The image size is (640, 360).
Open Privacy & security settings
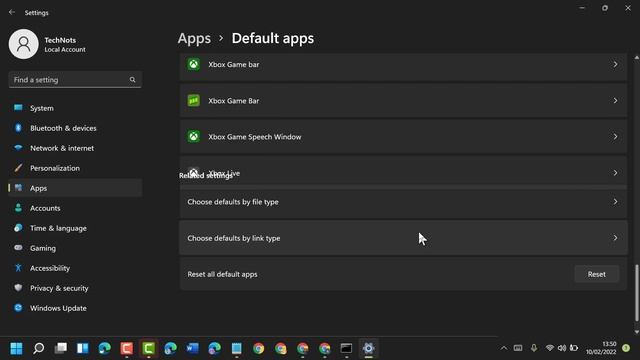tap(75, 288)
